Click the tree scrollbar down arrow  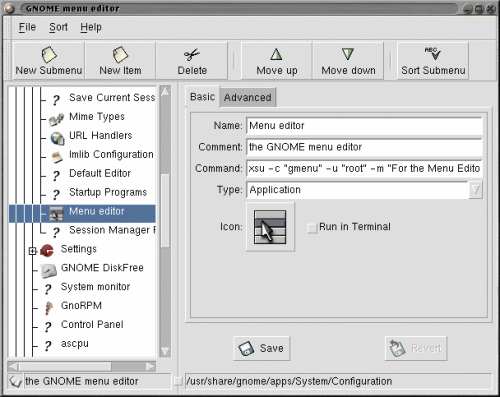165,351
